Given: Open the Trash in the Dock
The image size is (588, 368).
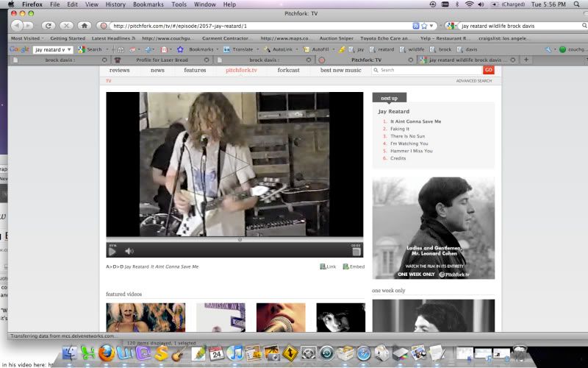Looking at the screenshot, I should click(520, 353).
